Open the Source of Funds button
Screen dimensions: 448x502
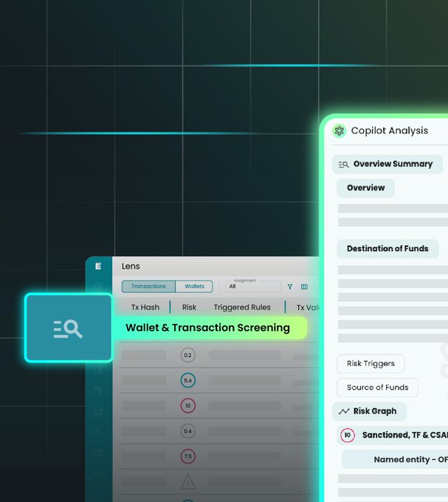coord(378,388)
